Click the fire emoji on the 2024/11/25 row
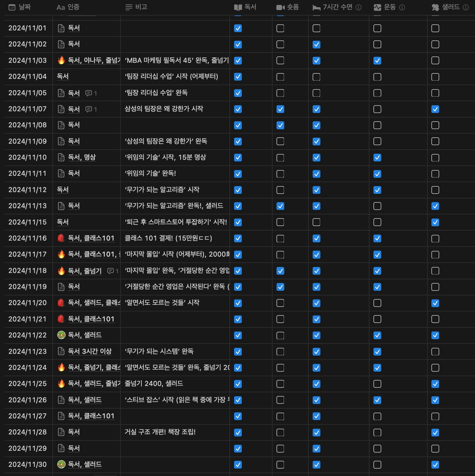Screen dimensions: 475x476 (x=61, y=384)
